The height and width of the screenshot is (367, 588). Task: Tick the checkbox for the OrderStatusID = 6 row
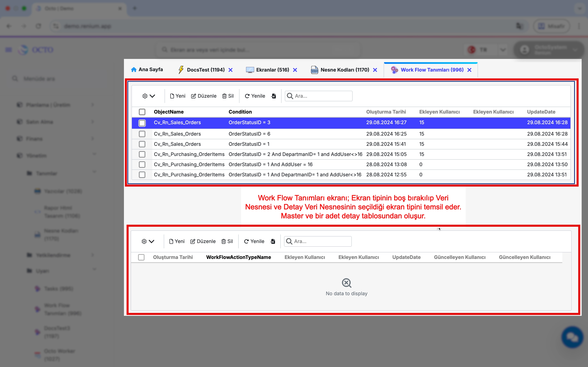142,134
